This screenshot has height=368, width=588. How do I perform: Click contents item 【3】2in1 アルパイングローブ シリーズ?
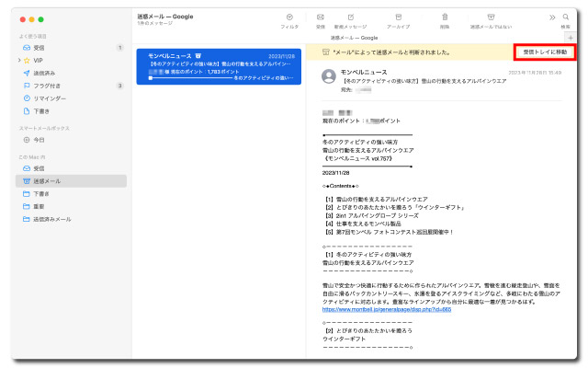coord(371,216)
